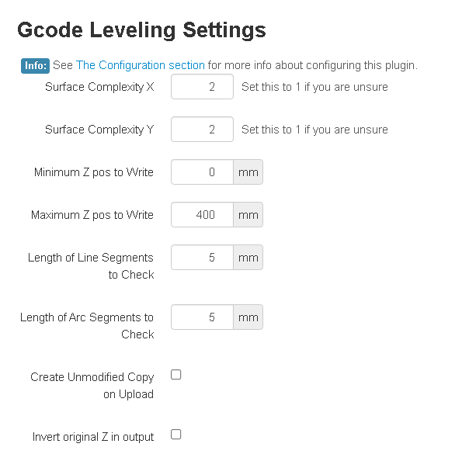Open The Configuration section link
This screenshot has height=454, width=476.
tap(141, 65)
